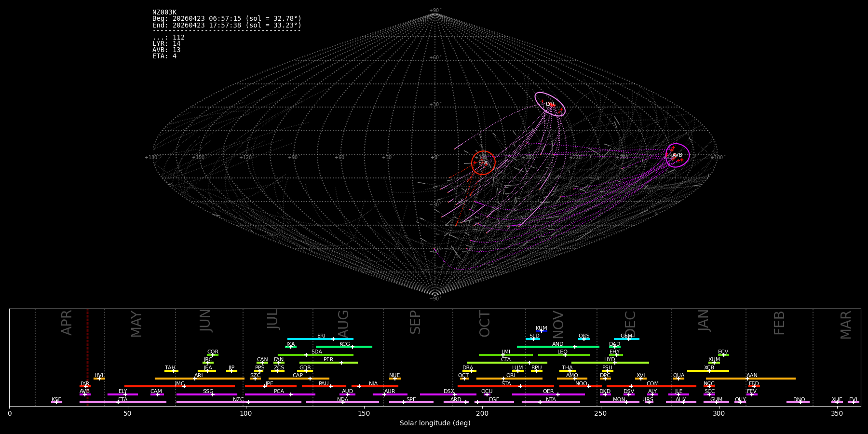Pick the red ETA radiant circle on the sky map

[483, 163]
